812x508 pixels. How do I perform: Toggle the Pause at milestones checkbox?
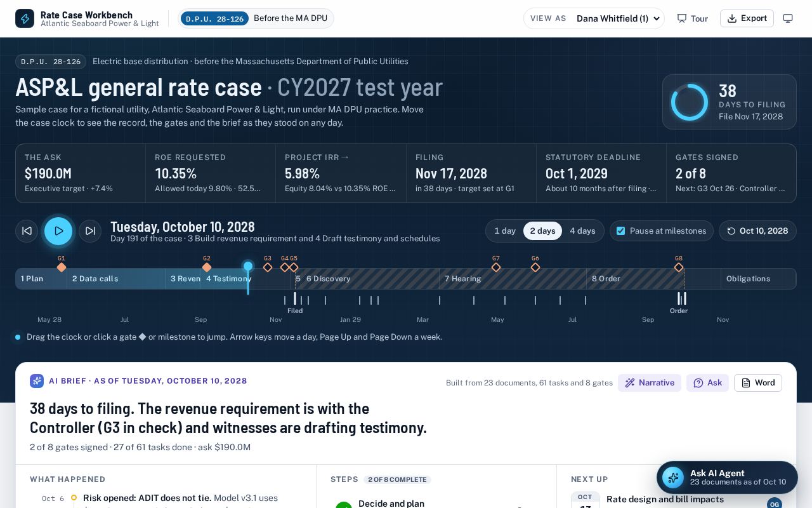point(621,231)
